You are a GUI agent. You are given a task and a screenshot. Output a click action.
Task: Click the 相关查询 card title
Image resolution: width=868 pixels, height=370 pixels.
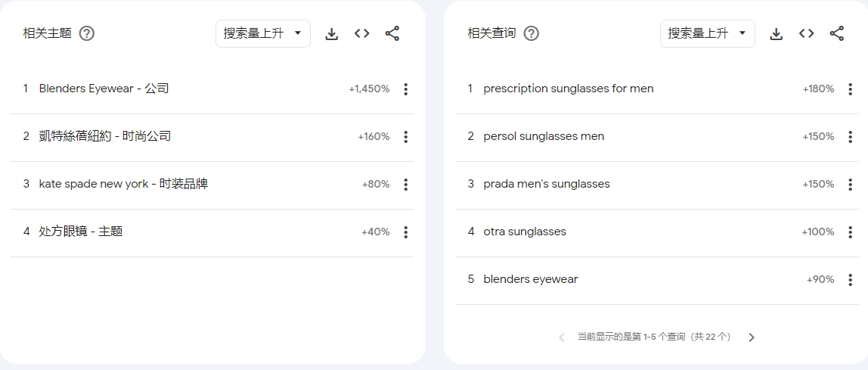(x=491, y=33)
